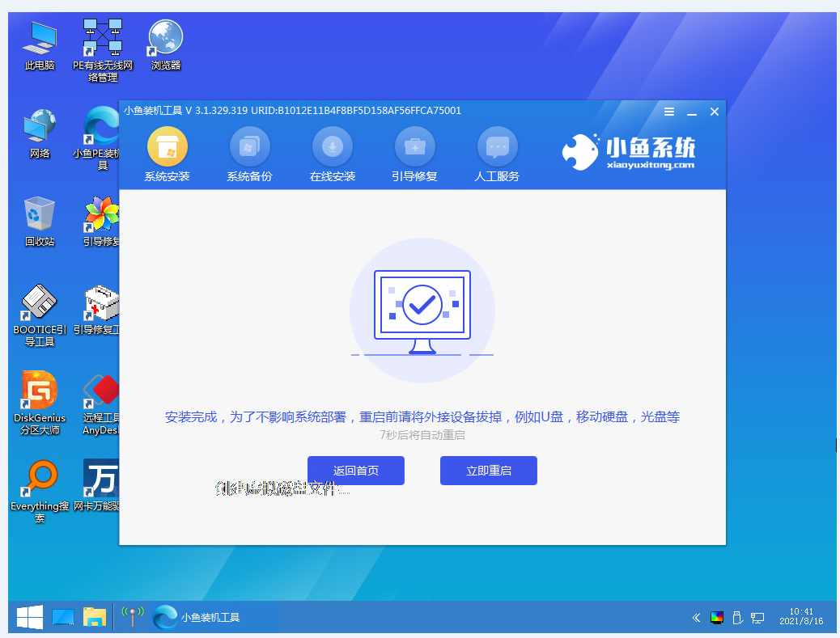840x638 pixels.
Task: Open 人工服务 support chat
Action: (x=497, y=147)
